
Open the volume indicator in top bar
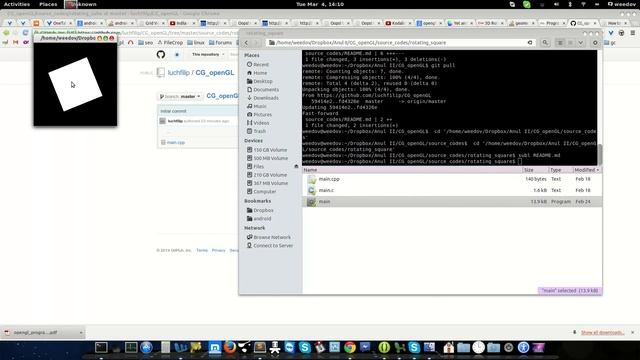click(556, 4)
